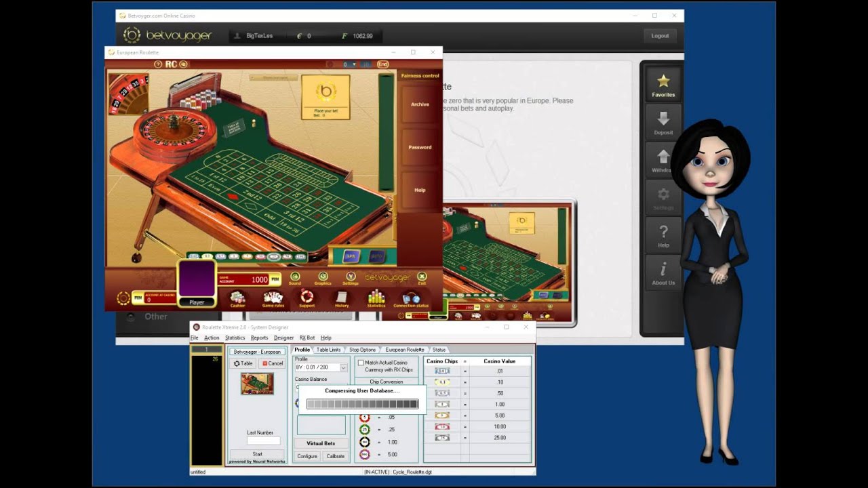Switch to the Table Limits tab
Image resolution: width=868 pixels, height=488 pixels.
coord(329,350)
